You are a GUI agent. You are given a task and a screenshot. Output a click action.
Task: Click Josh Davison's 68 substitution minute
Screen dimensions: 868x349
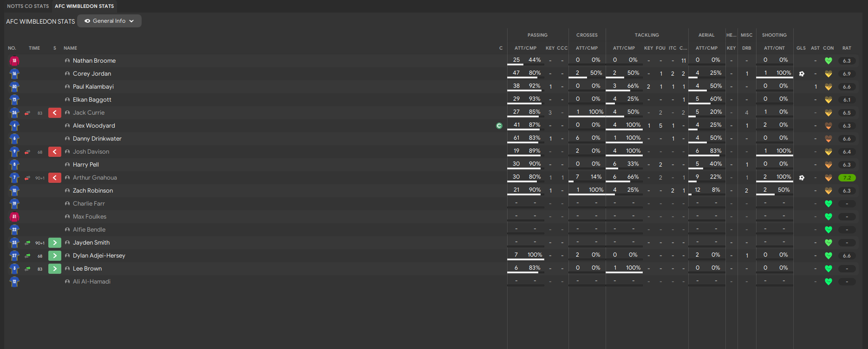(40, 152)
